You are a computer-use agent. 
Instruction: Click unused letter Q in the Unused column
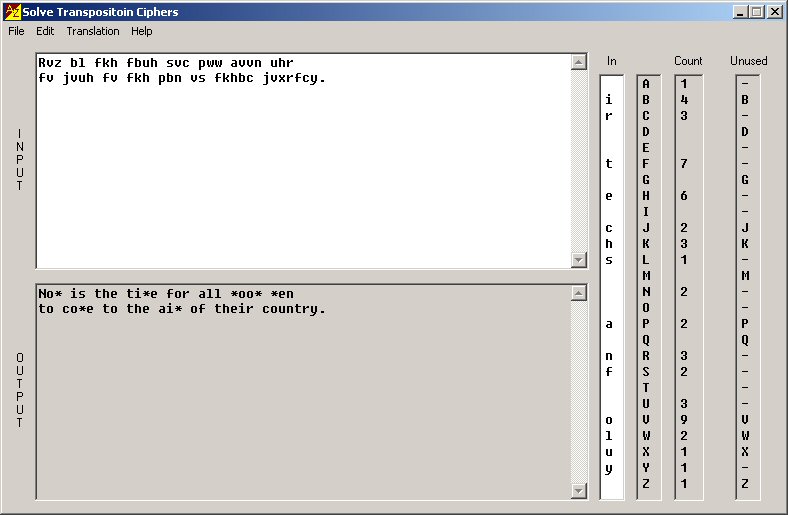(745, 340)
